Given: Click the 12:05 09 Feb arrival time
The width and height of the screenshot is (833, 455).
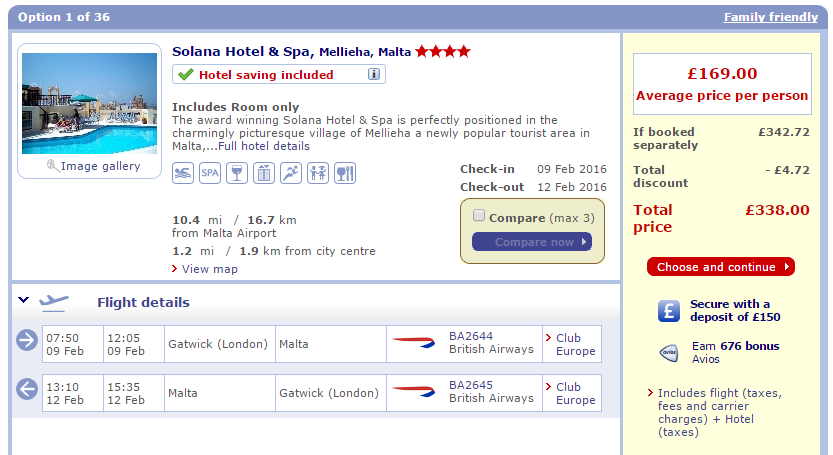Looking at the screenshot, I should [126, 344].
